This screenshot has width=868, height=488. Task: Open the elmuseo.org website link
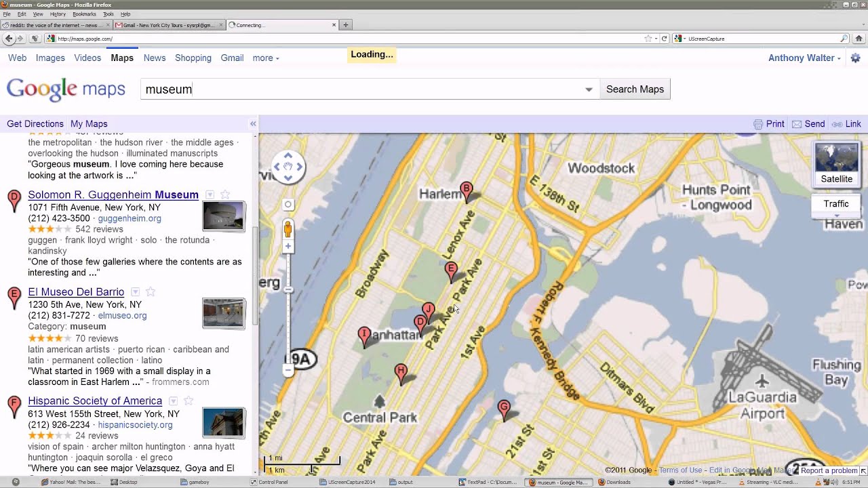(x=122, y=316)
